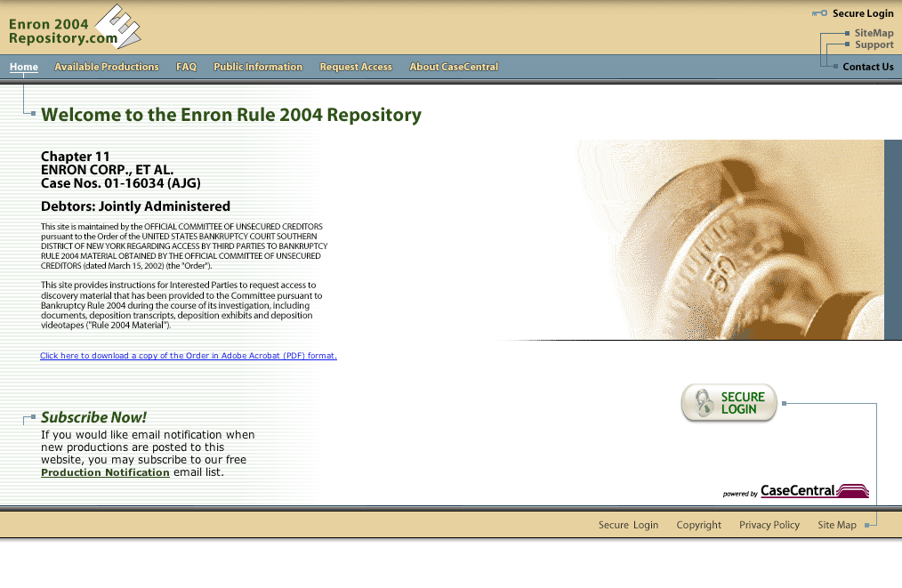Open Available Productions in the navigation bar
The image size is (902, 588).
pos(107,67)
